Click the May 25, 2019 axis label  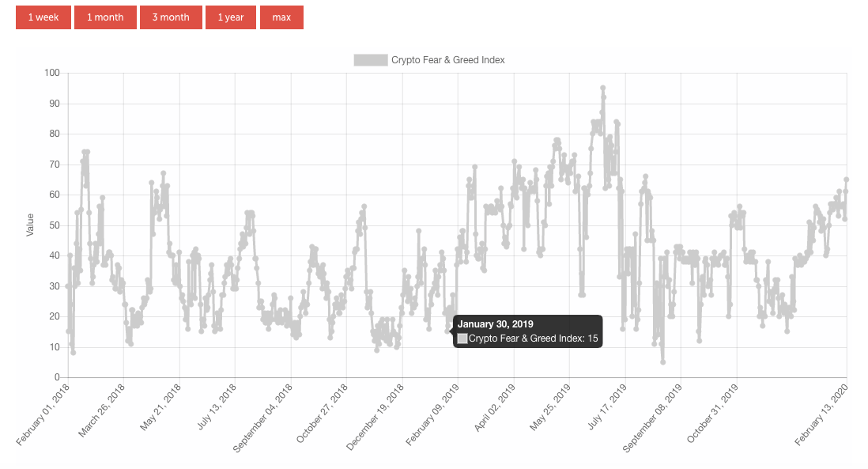pos(551,412)
